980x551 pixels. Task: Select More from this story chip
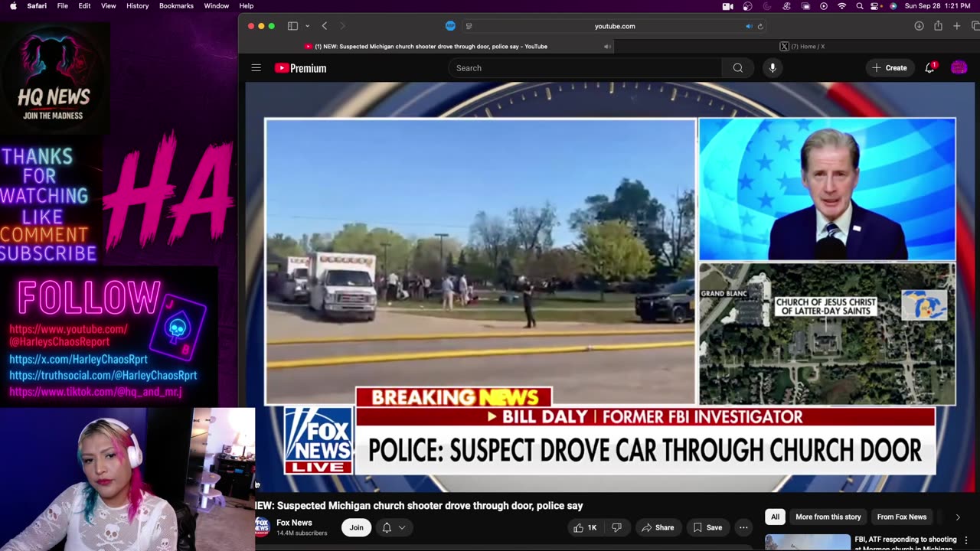pyautogui.click(x=828, y=517)
